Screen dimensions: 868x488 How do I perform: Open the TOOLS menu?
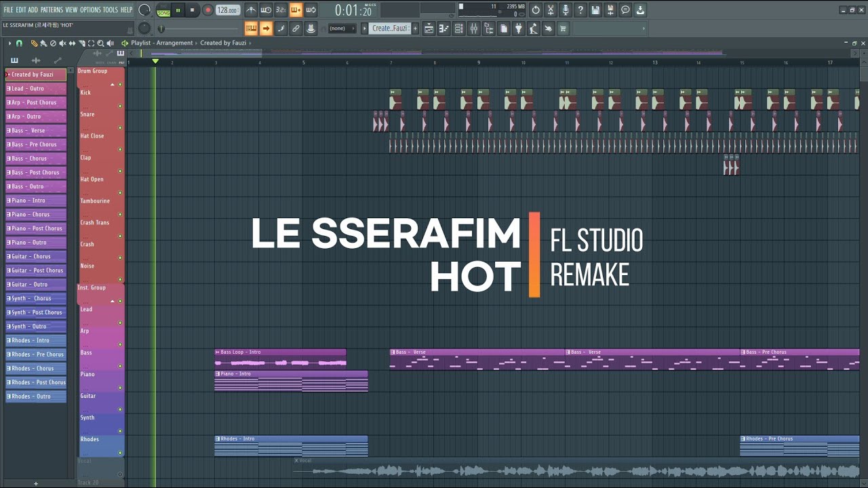coord(110,9)
